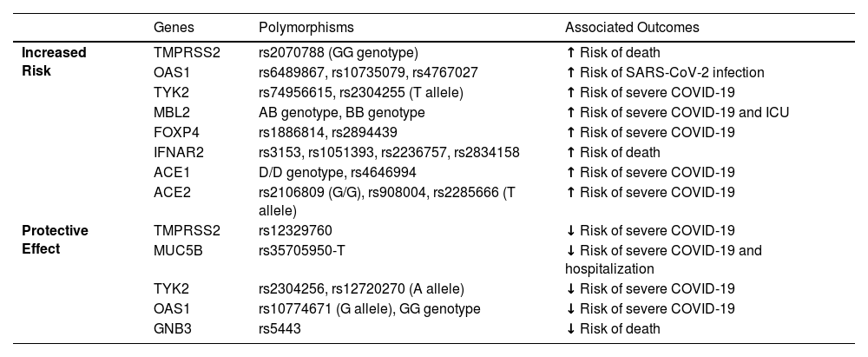Viewport: 868px width, 357px height.
Task: Select the "Increased Risk" row label
Action: tap(53, 63)
